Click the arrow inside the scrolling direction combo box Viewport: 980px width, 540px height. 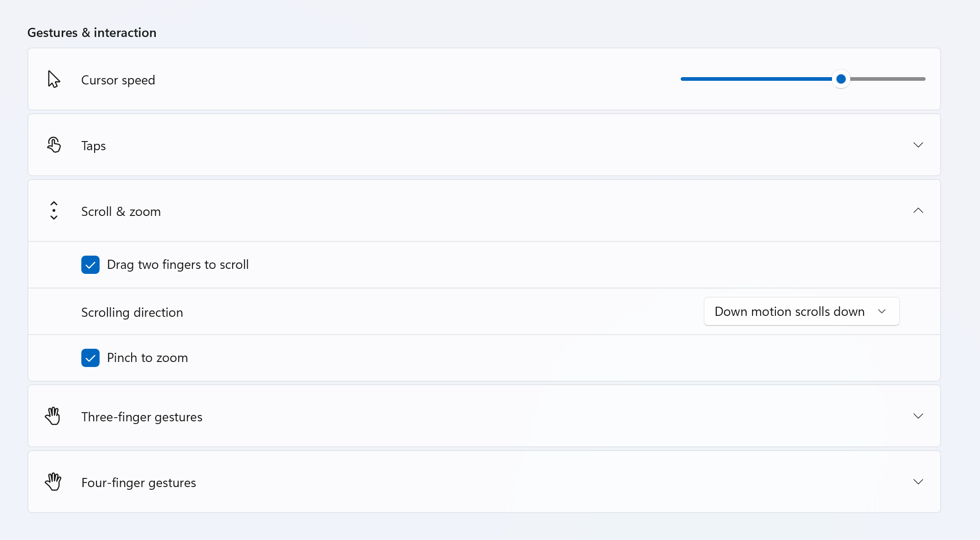tap(882, 312)
